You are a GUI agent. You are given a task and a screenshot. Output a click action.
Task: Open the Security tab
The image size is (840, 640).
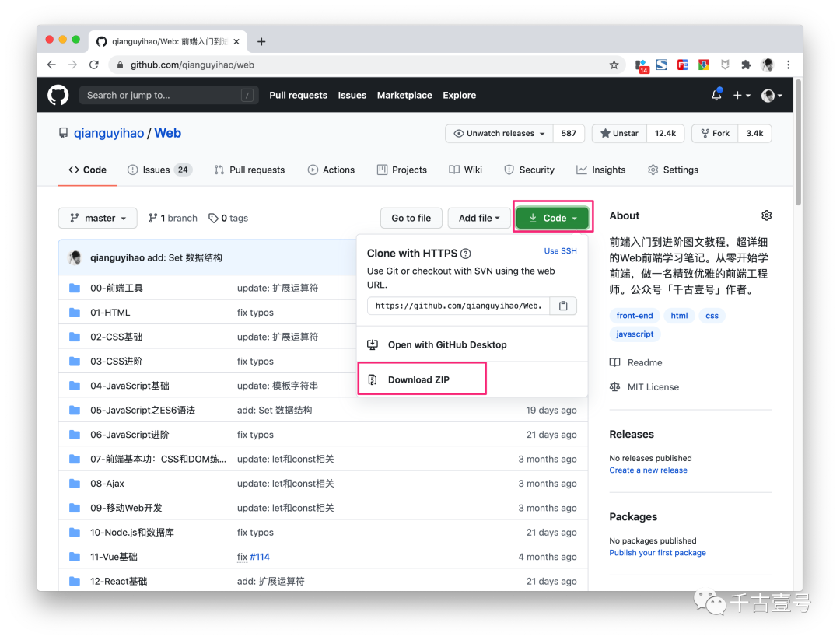529,170
